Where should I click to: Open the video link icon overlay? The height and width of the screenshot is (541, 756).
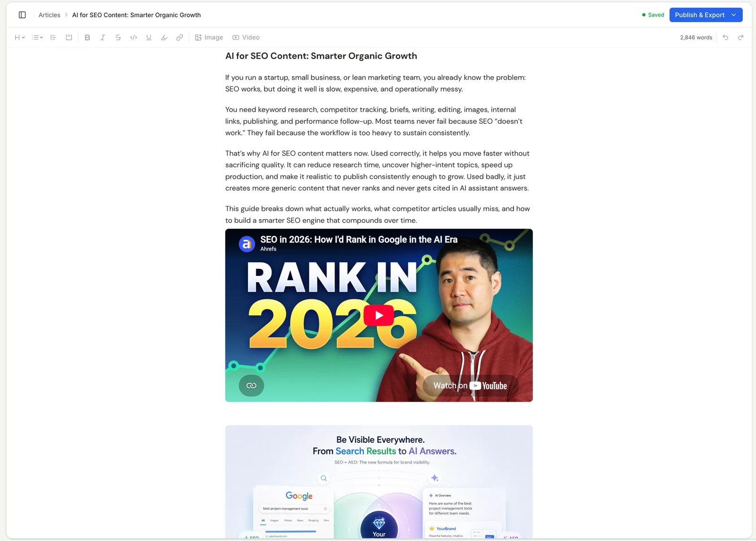(x=251, y=386)
